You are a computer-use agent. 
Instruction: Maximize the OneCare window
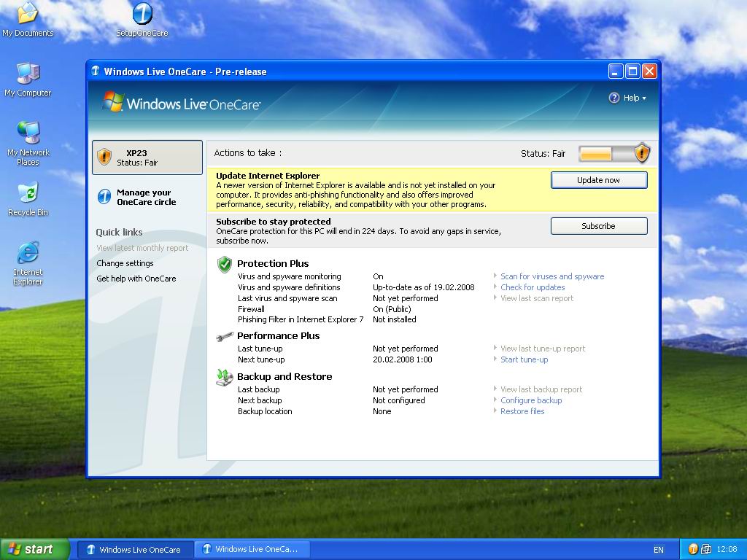tap(632, 71)
